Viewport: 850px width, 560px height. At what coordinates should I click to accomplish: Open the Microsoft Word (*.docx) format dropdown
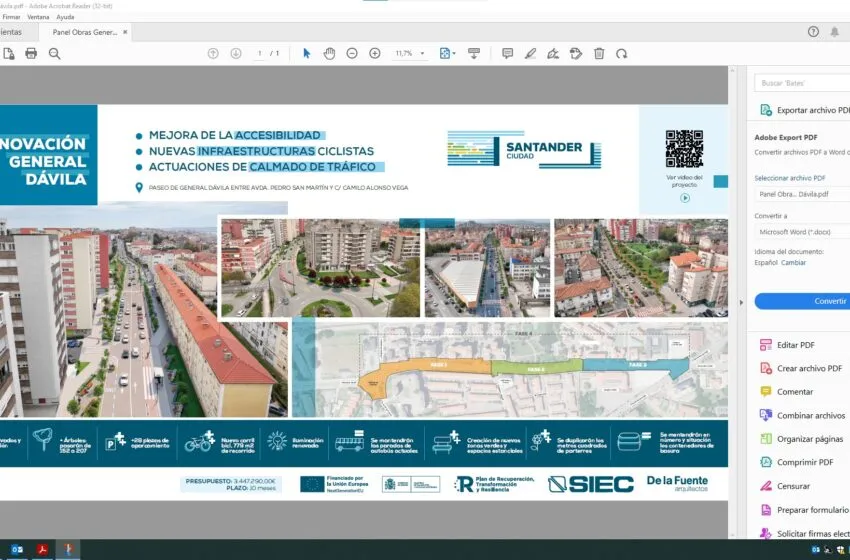[x=802, y=231]
